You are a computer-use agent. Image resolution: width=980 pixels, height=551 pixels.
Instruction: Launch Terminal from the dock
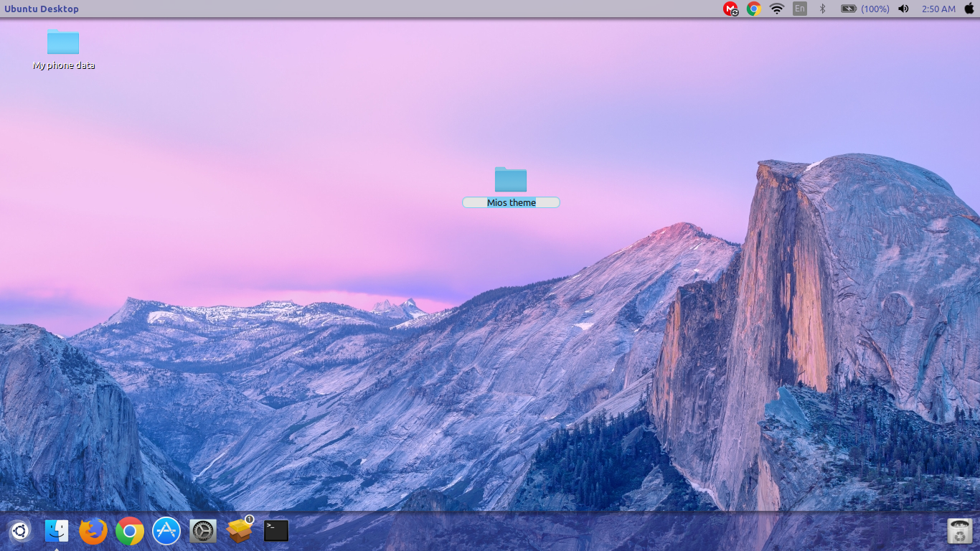click(x=276, y=531)
